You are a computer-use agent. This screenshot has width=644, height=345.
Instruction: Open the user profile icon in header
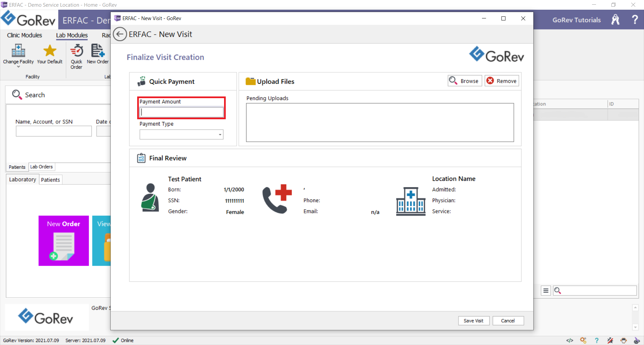615,19
